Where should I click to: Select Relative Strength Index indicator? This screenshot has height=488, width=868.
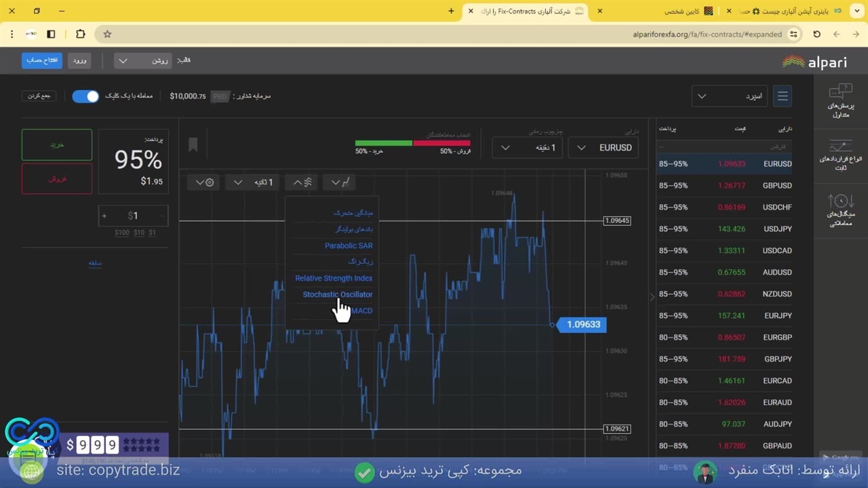pos(333,278)
